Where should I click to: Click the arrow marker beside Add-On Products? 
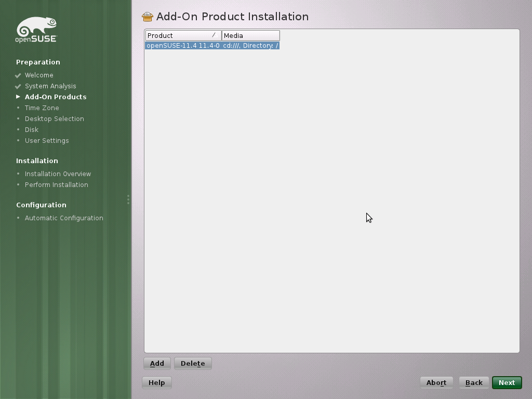point(18,97)
